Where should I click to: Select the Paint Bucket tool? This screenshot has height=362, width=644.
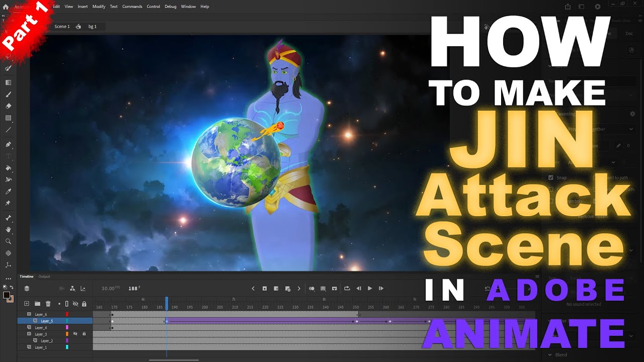8,168
